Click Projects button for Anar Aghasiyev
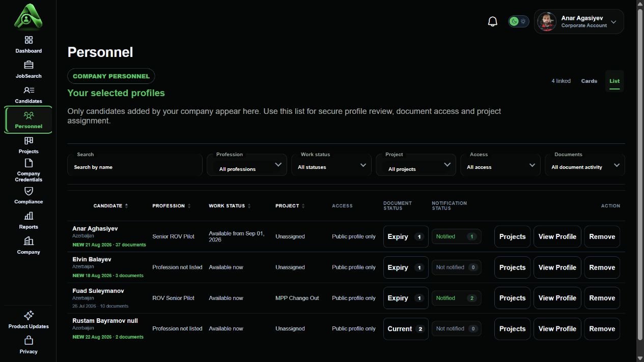Image resolution: width=644 pixels, height=362 pixels. pyautogui.click(x=512, y=236)
